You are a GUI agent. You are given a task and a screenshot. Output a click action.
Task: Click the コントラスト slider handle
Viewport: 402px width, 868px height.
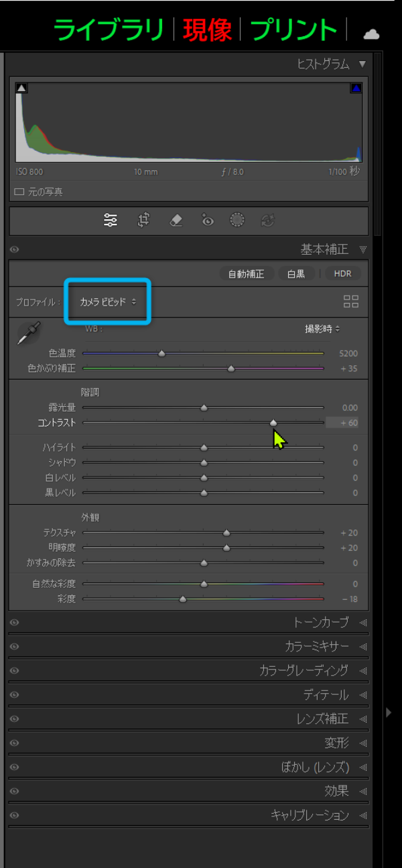(273, 423)
